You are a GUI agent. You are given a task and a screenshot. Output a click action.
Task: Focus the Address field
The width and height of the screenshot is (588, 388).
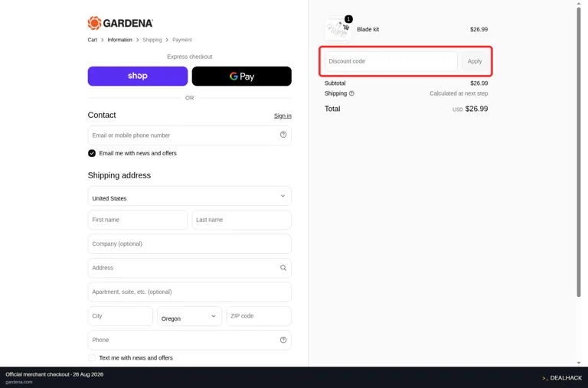(x=189, y=268)
